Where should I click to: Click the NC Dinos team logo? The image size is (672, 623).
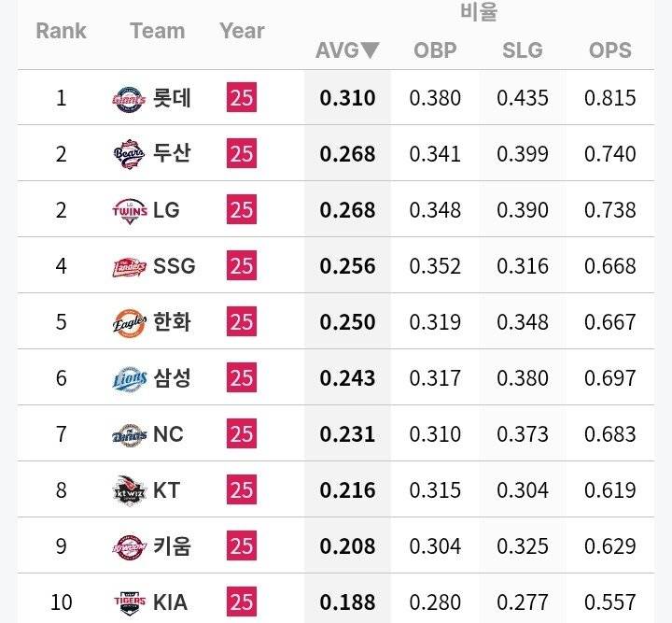(x=129, y=434)
